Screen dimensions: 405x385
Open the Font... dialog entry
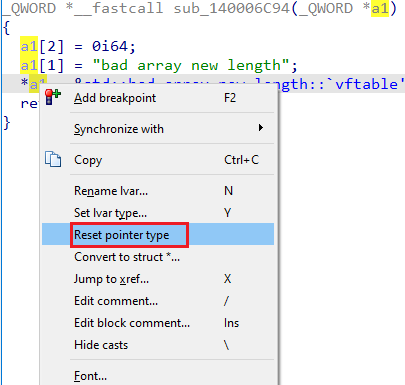pyautogui.click(x=158, y=376)
